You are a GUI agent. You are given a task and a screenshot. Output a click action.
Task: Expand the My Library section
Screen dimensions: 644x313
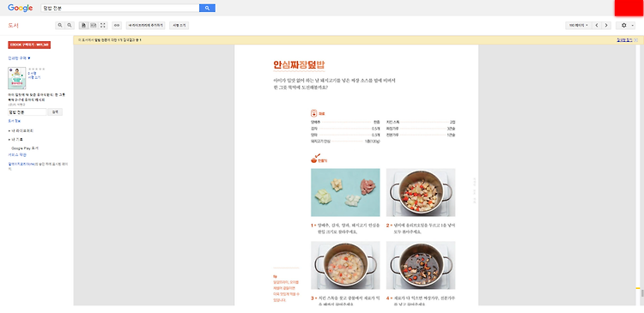point(21,131)
